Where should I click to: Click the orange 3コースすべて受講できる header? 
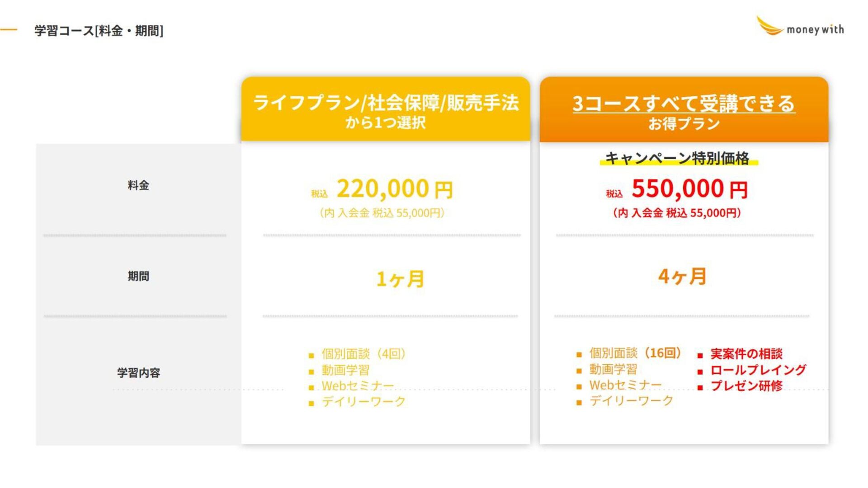pyautogui.click(x=684, y=109)
